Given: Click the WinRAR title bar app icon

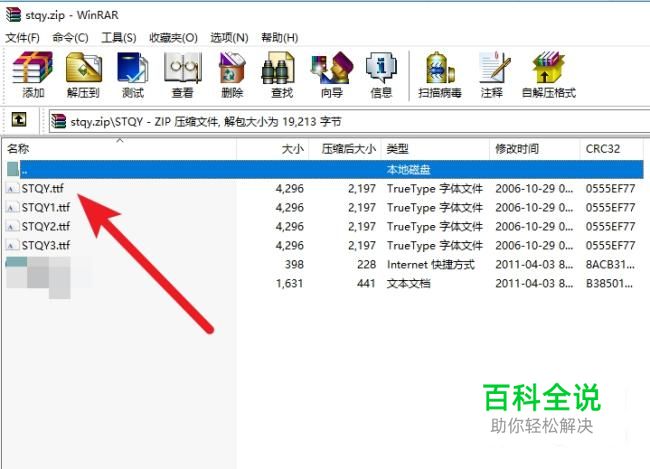Looking at the screenshot, I should click(x=13, y=15).
